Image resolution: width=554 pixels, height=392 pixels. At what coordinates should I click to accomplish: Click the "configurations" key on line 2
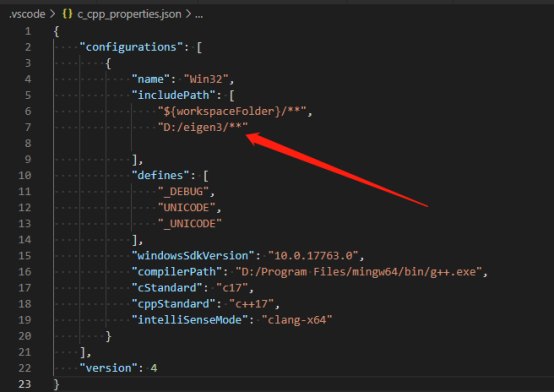pos(131,47)
